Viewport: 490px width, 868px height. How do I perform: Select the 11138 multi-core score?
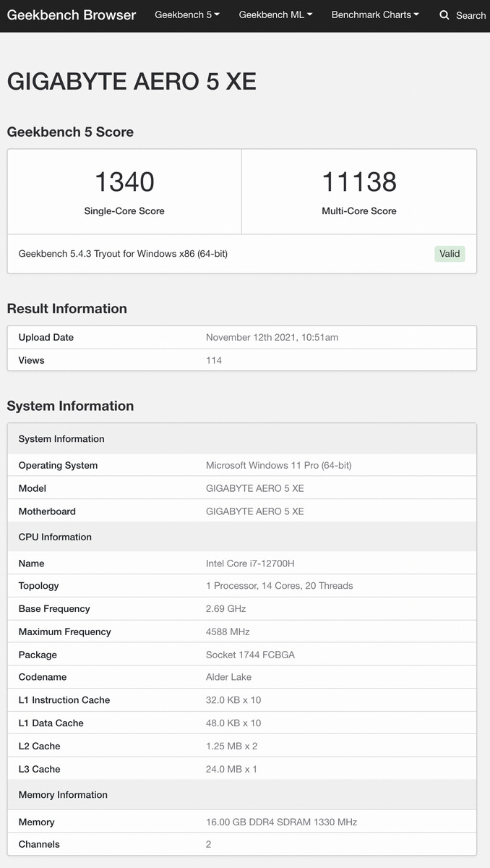click(359, 182)
